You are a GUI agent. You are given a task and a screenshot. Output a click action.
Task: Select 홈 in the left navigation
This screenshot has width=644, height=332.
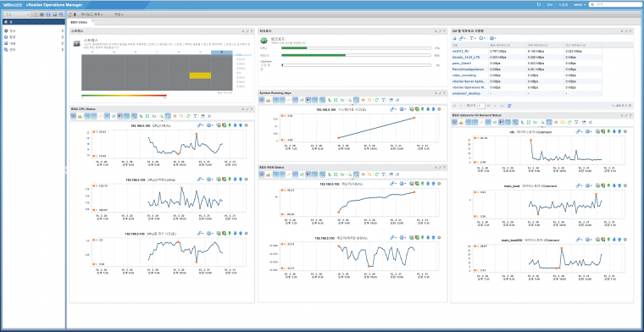pyautogui.click(x=33, y=21)
